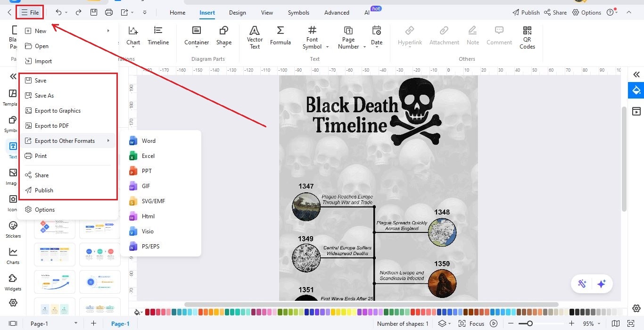The height and width of the screenshot is (330, 644).
Task: Click the magic wand AI button
Action: [582, 284]
